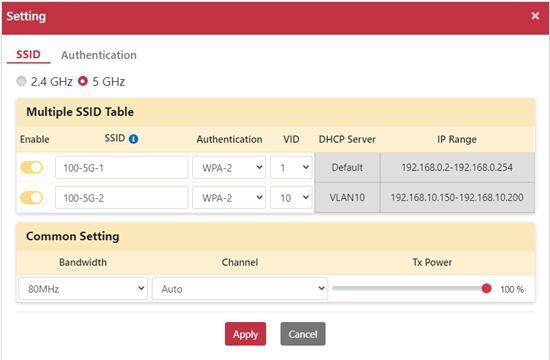The image size is (550, 360).
Task: Click the IP Range column header
Action: coord(457,139)
